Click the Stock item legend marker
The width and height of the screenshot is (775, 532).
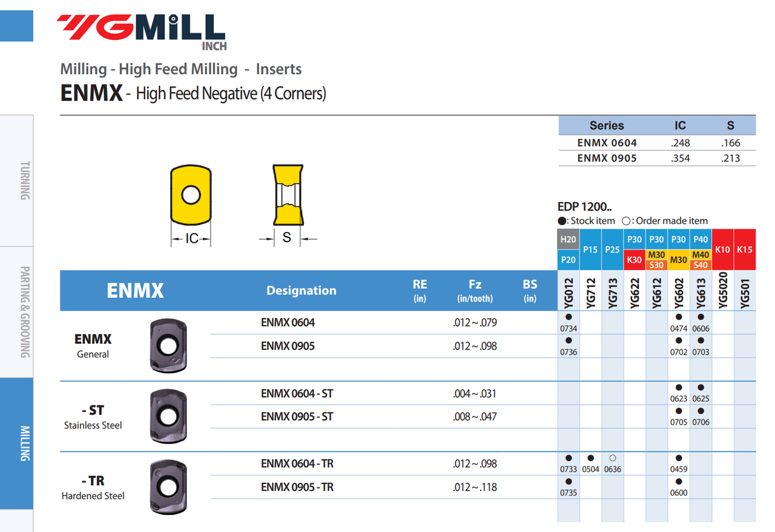[562, 221]
